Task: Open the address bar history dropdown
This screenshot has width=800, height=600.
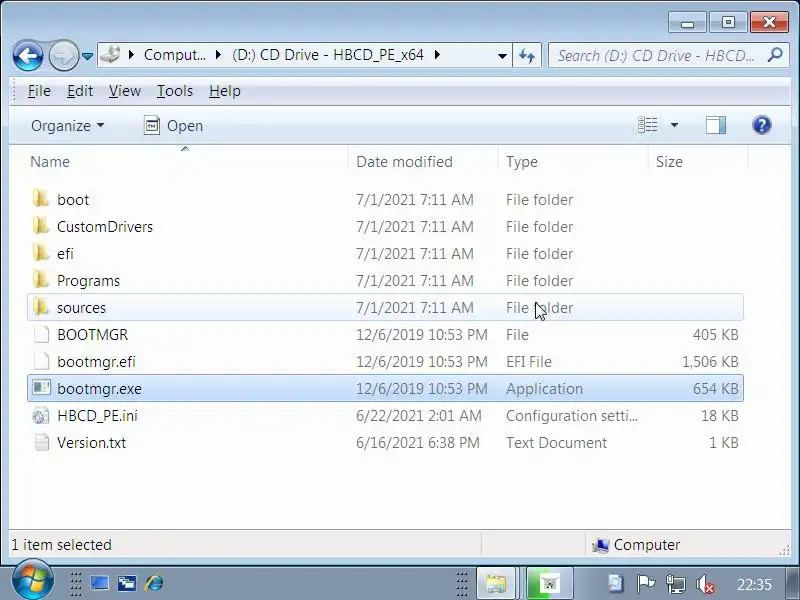Action: [x=502, y=56]
